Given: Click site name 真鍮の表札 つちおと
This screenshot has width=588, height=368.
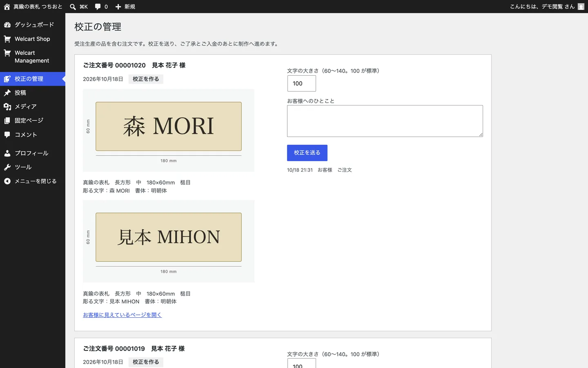Looking at the screenshot, I should click(x=38, y=7).
